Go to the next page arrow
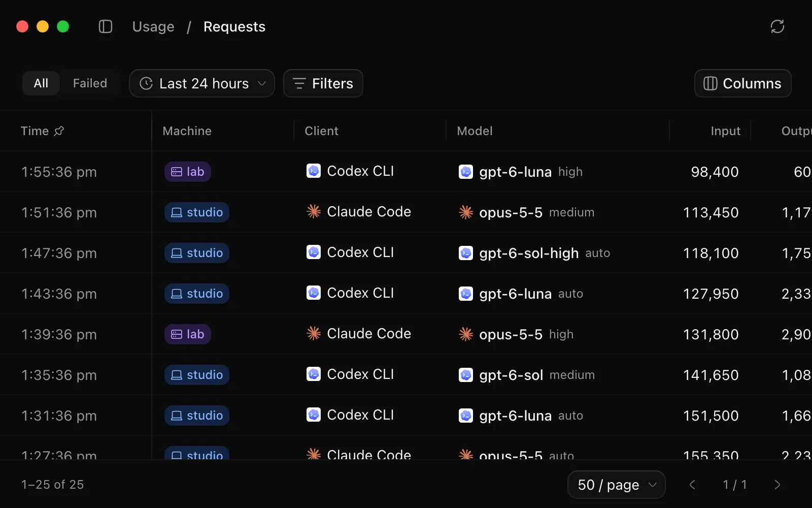 pos(777,485)
